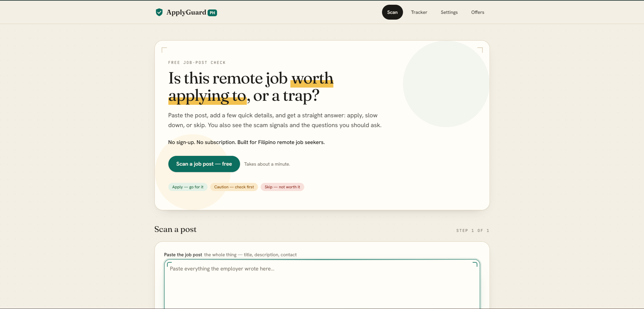Click the 'Paste the job post' field label
Viewport: 644px width, 309px height.
[x=183, y=255]
